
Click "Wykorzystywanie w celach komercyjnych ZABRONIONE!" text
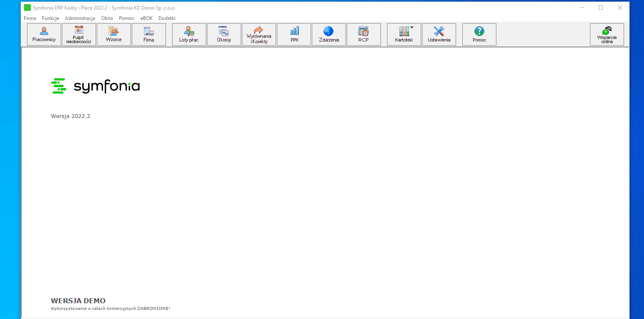tap(111, 309)
